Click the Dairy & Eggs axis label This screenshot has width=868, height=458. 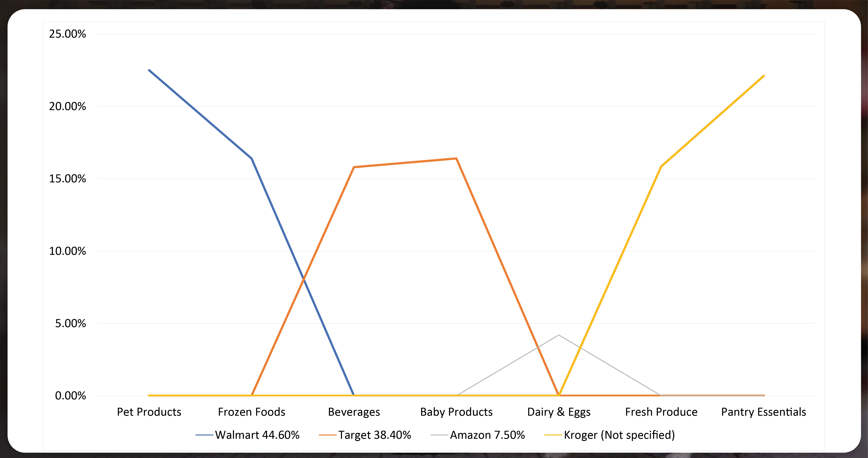[559, 412]
